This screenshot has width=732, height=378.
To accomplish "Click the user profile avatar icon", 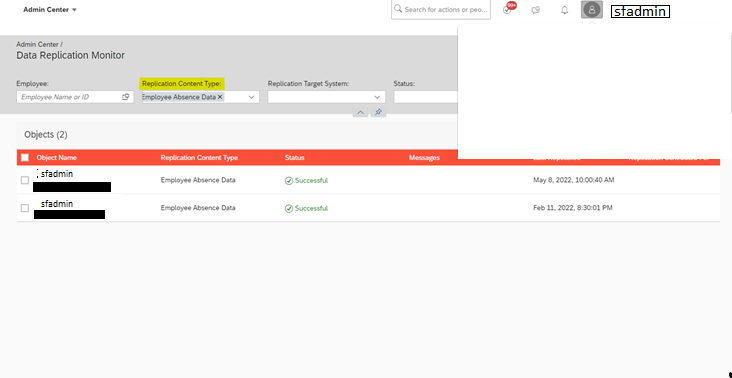I will pos(592,10).
